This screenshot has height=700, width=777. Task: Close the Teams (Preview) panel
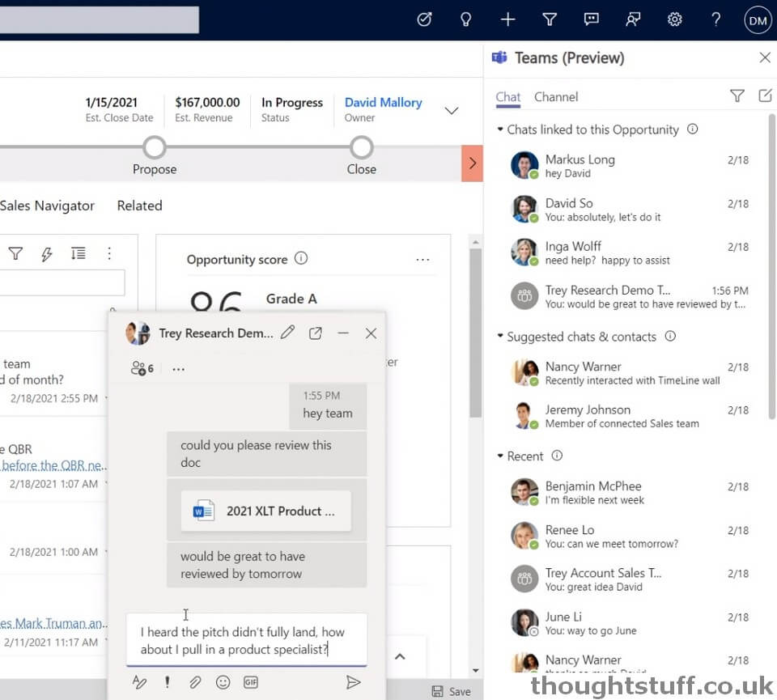tap(765, 57)
